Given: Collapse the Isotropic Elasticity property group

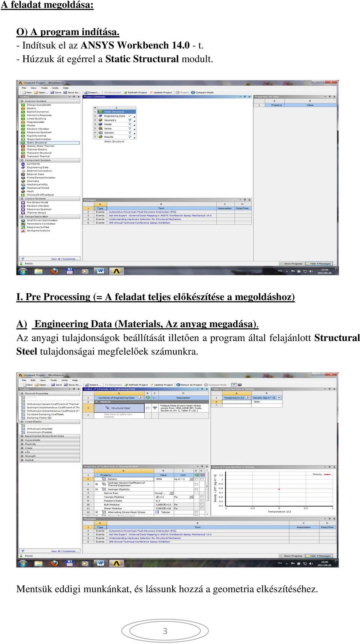Looking at the screenshot, I should (96, 489).
